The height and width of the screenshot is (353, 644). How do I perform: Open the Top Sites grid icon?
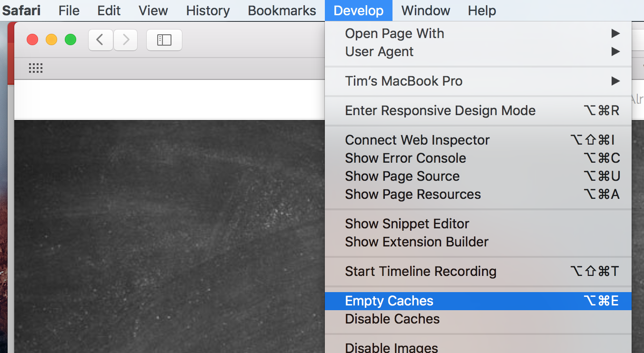click(x=36, y=68)
